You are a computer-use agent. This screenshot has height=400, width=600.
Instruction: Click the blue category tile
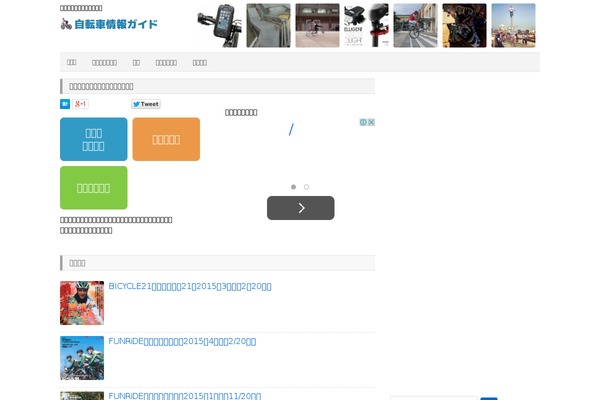94,139
